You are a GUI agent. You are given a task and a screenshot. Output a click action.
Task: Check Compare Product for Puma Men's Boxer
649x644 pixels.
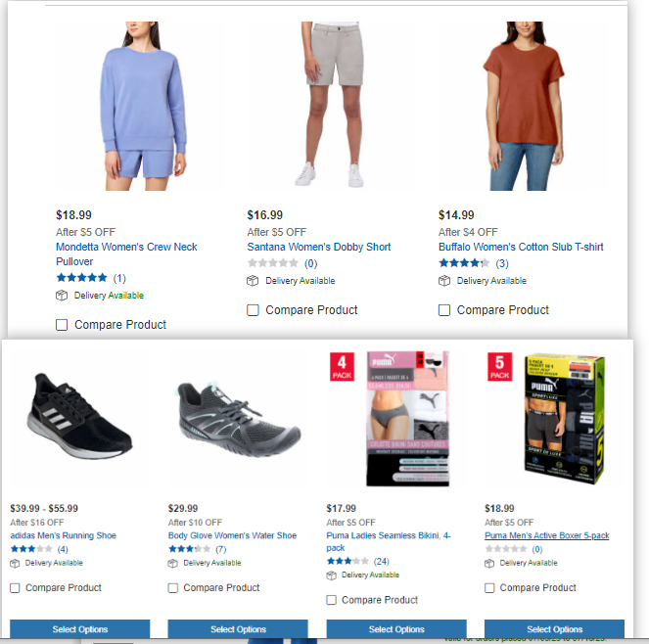click(x=489, y=588)
